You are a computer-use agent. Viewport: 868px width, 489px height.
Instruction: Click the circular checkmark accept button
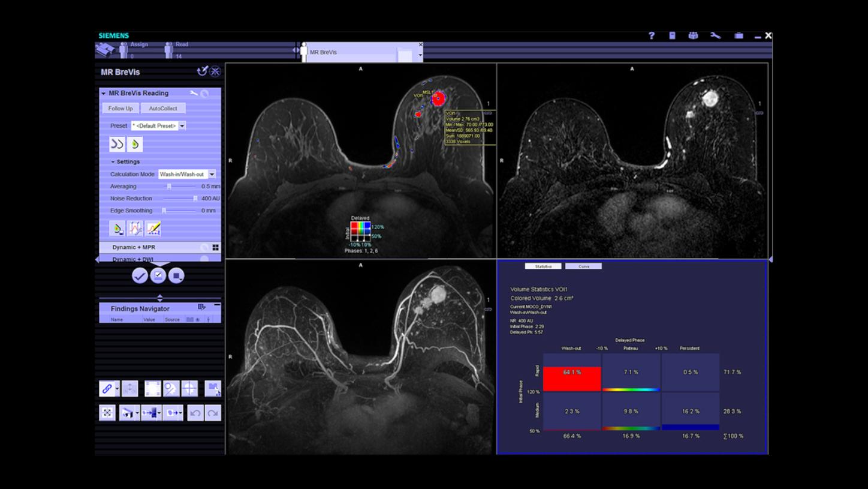tap(140, 275)
